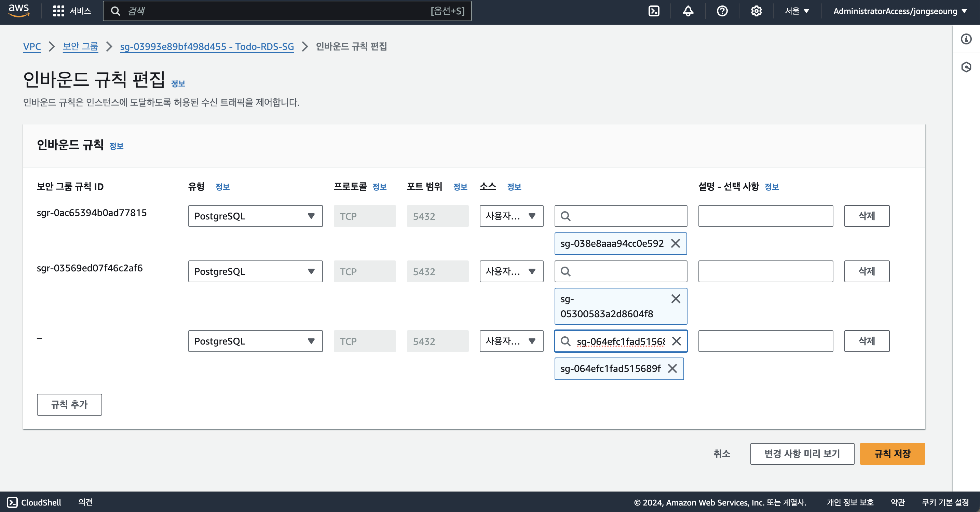Click the VPC breadcrumb link
The height and width of the screenshot is (512, 980).
click(x=32, y=46)
